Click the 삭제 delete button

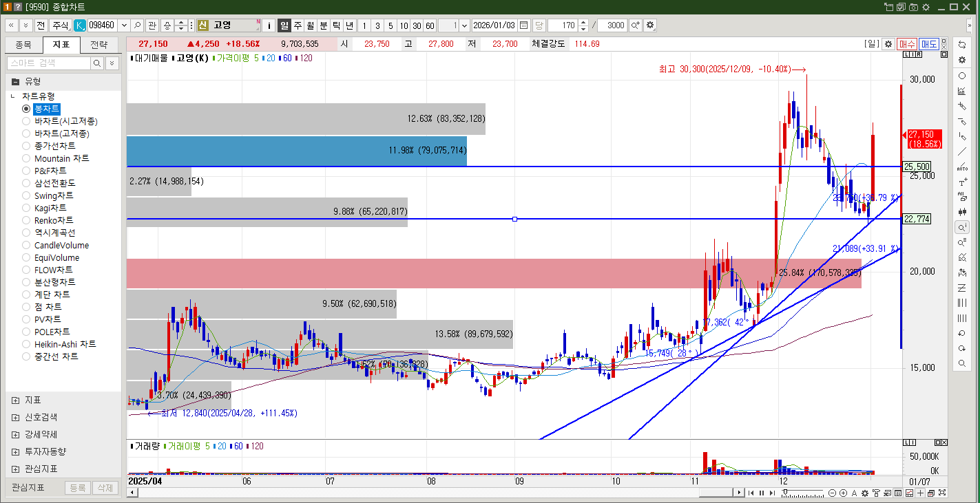click(x=105, y=488)
